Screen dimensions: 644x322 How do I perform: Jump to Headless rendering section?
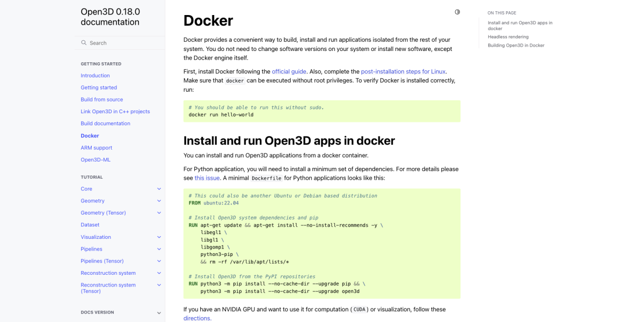pyautogui.click(x=508, y=37)
